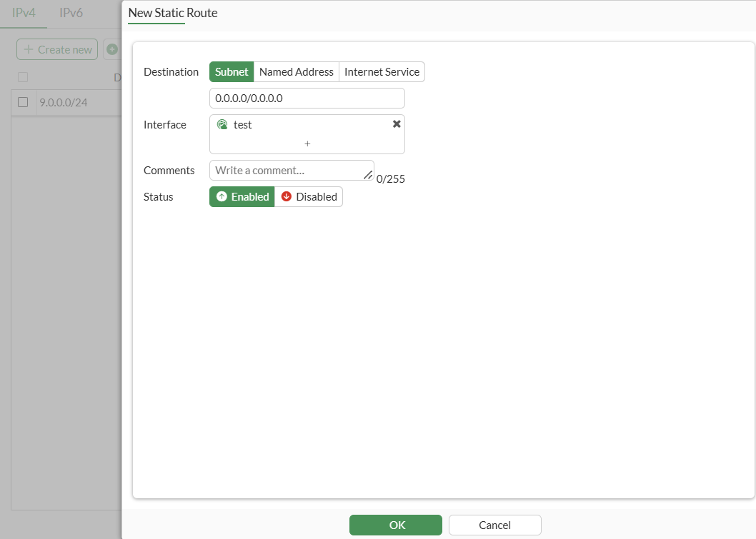Viewport: 756px width, 539px height.
Task: Confirm the new static route with OK
Action: (x=395, y=525)
